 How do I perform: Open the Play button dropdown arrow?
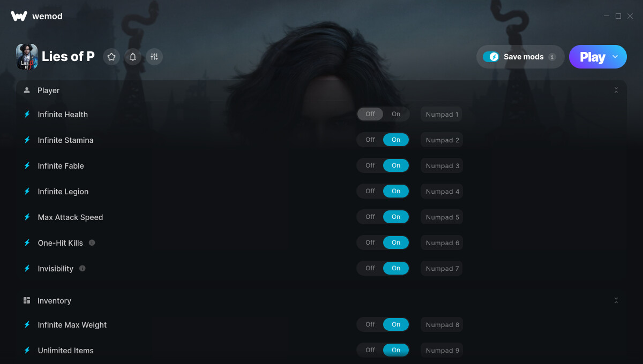click(x=615, y=57)
